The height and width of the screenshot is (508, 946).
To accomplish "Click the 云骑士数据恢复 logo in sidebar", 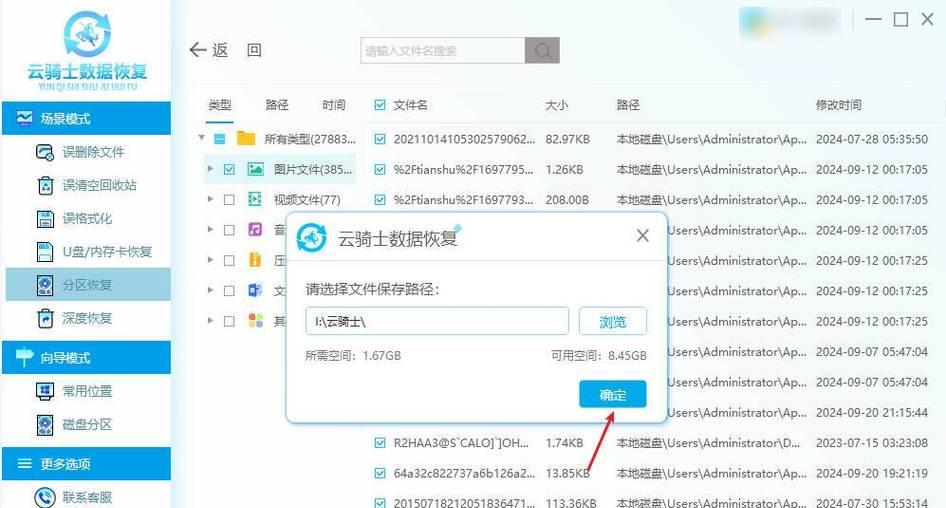I will click(x=87, y=49).
